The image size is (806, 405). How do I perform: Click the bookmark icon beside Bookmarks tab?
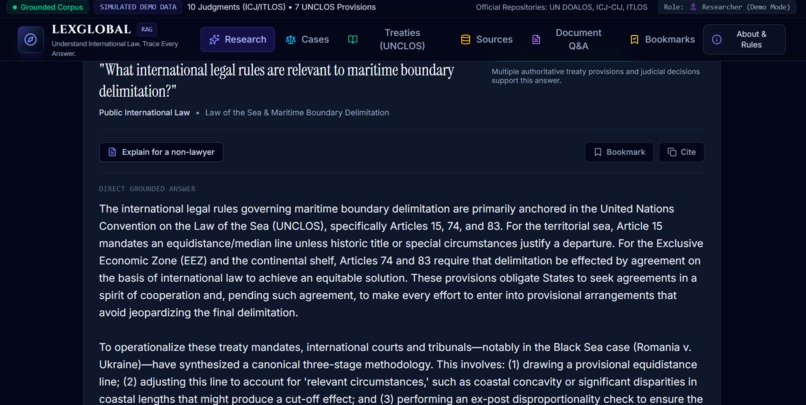point(634,40)
